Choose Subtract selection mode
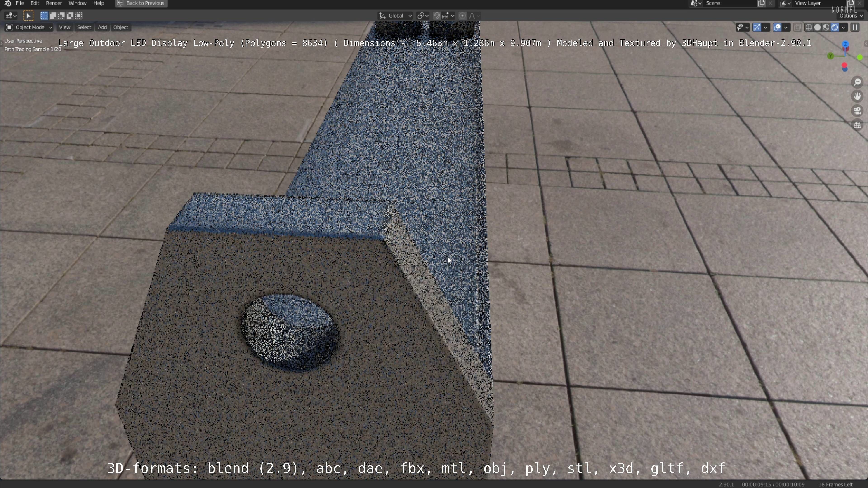The height and width of the screenshot is (488, 868). pos(61,16)
